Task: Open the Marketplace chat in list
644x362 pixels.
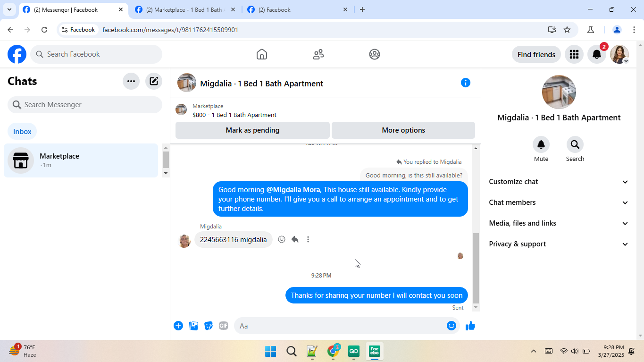Action: [x=81, y=160]
